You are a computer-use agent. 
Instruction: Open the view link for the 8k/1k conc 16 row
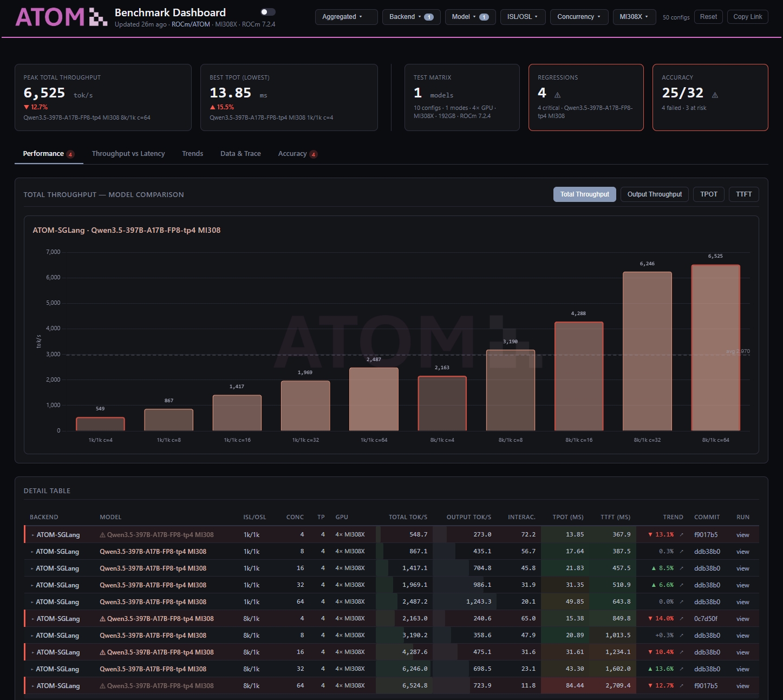(742, 652)
